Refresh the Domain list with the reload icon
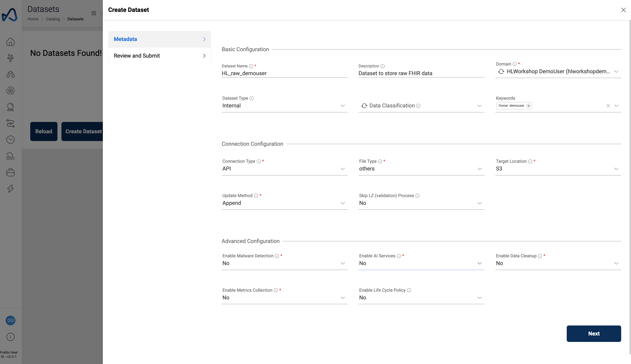631x364 pixels. pos(501,72)
